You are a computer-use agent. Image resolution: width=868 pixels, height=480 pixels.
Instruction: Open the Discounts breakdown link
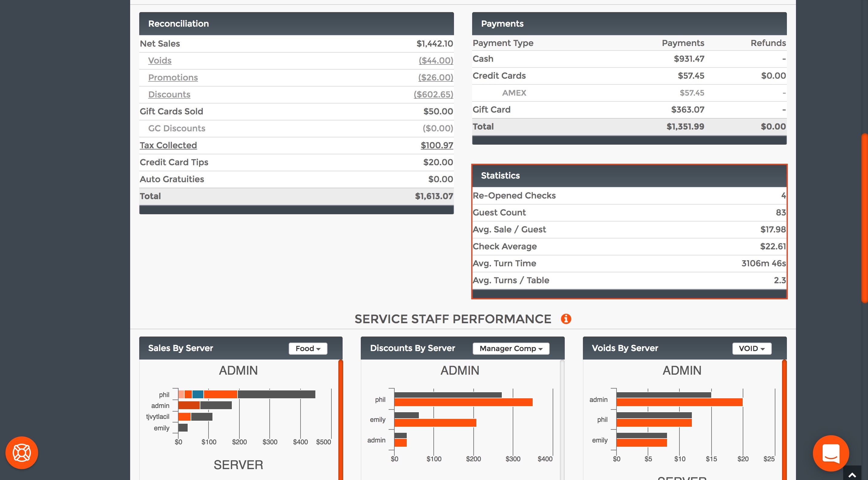(169, 94)
